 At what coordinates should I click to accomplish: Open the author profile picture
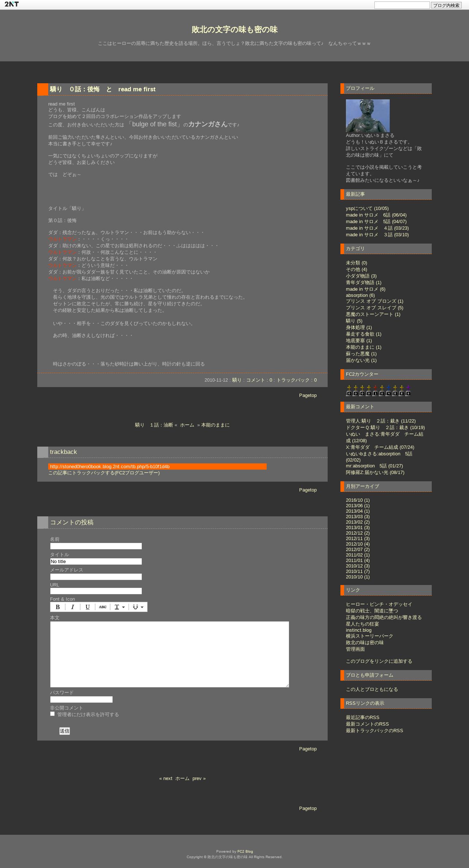pos(368,116)
